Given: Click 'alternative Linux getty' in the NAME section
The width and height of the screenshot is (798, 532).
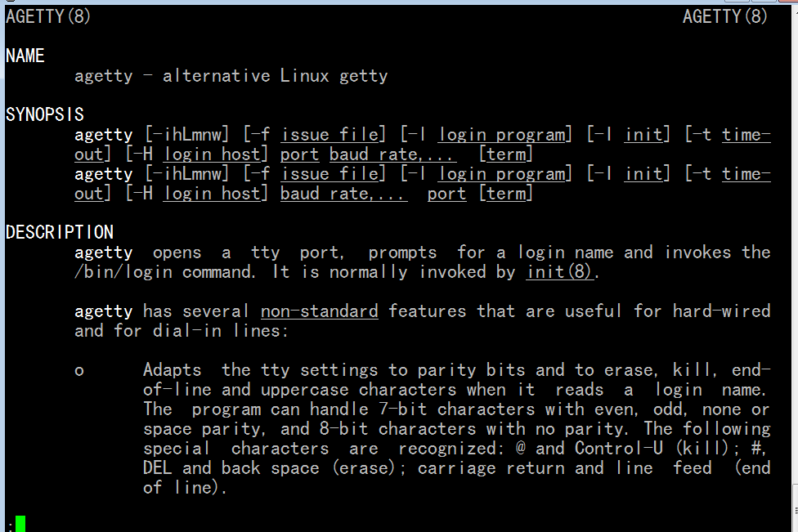Looking at the screenshot, I should click(275, 76).
